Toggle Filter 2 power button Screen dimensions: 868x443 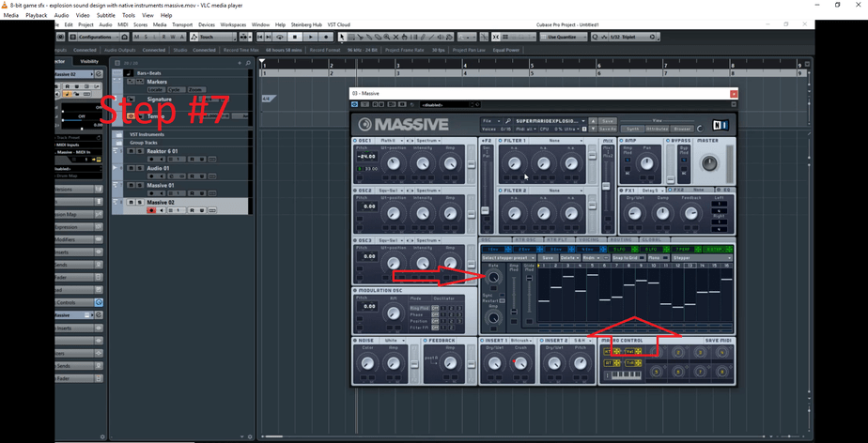pos(501,191)
